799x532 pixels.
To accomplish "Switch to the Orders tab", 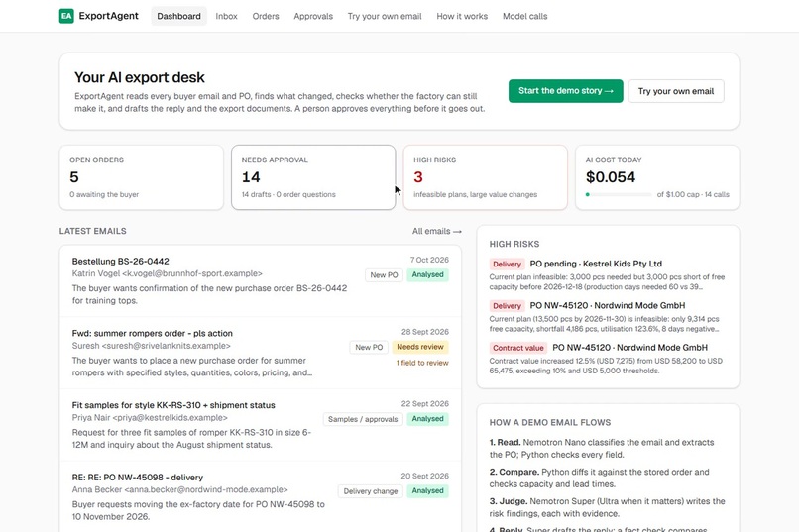I will pyautogui.click(x=266, y=16).
